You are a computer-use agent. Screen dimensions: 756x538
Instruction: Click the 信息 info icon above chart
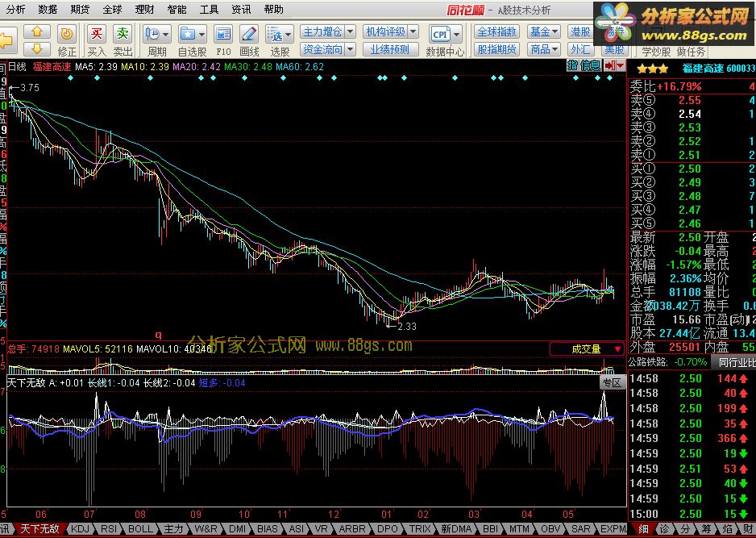click(x=590, y=65)
